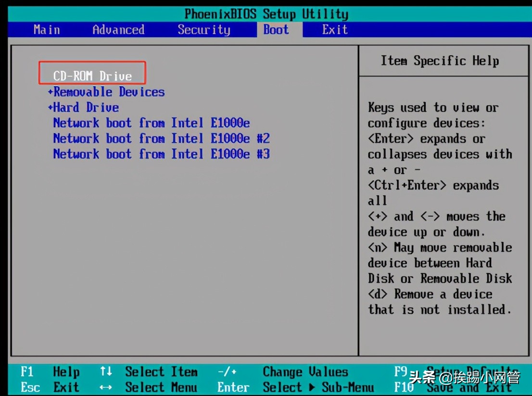Expand the Hard Drive device list
The height and width of the screenshot is (396, 532).
[85, 107]
